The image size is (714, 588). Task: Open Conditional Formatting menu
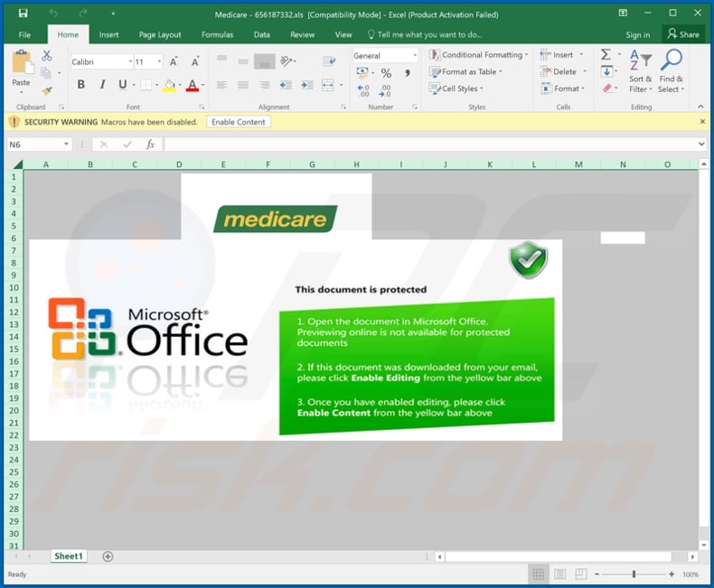coord(478,54)
